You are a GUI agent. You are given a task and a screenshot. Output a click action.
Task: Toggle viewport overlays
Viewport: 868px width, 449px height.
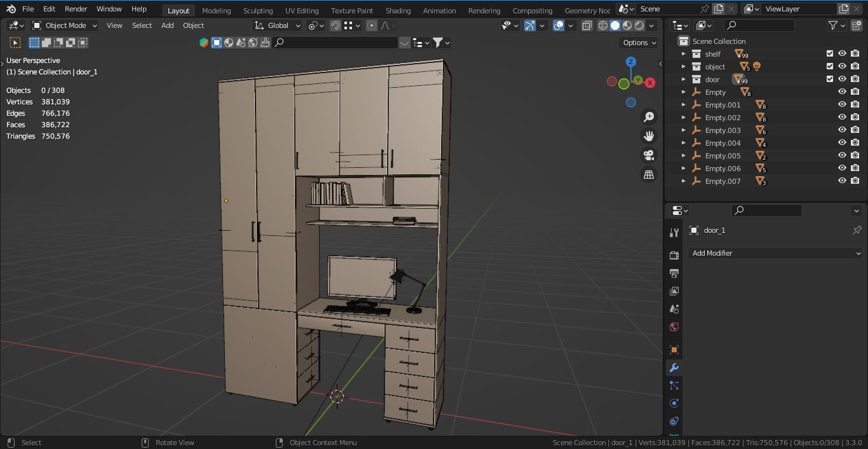coord(559,25)
